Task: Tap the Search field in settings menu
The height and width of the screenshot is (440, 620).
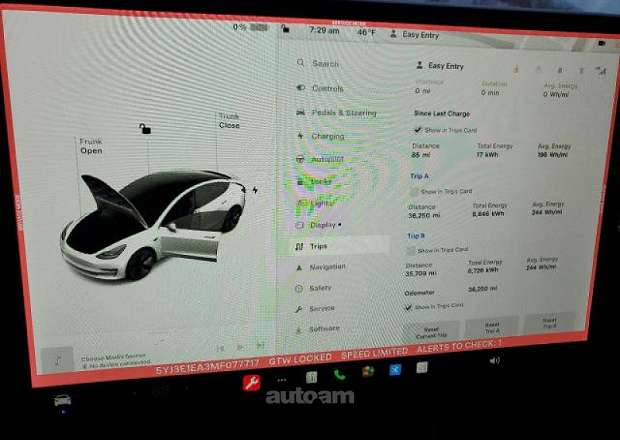Action: 325,63
